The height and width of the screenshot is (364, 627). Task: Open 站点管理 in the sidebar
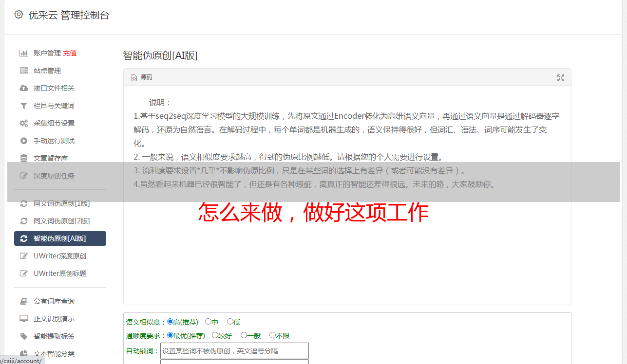(x=47, y=71)
